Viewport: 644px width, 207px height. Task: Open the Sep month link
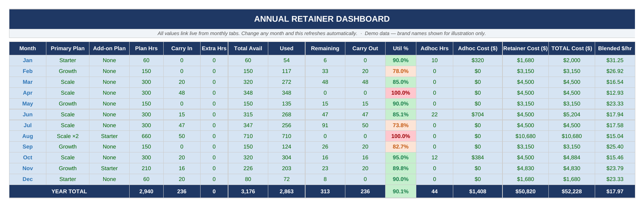28,147
